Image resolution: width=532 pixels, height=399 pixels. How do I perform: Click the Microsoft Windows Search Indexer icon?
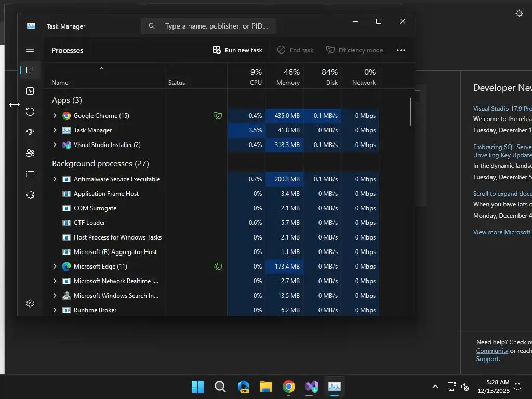pos(66,296)
